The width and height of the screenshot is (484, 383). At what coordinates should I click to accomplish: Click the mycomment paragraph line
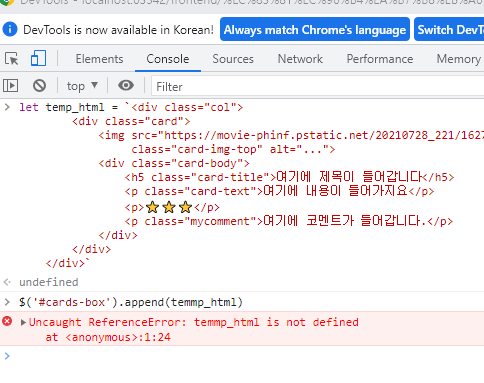(289, 221)
